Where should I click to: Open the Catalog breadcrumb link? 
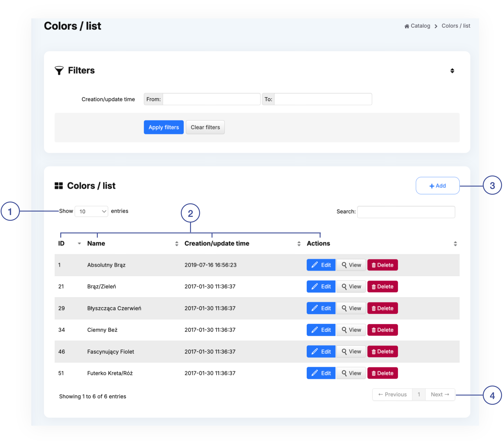(420, 26)
